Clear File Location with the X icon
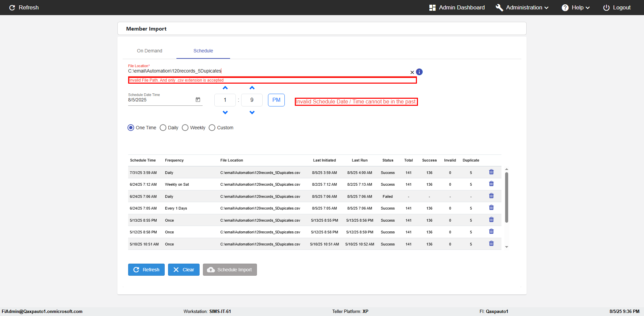 [412, 72]
